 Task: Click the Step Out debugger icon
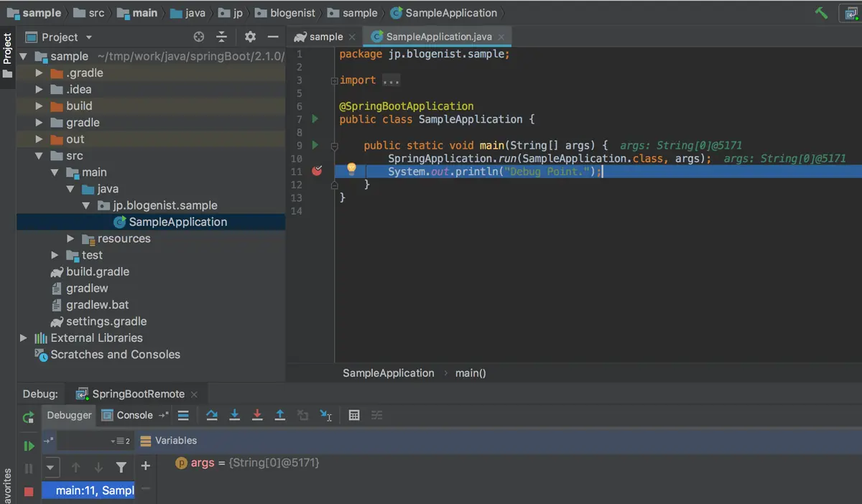(x=280, y=415)
